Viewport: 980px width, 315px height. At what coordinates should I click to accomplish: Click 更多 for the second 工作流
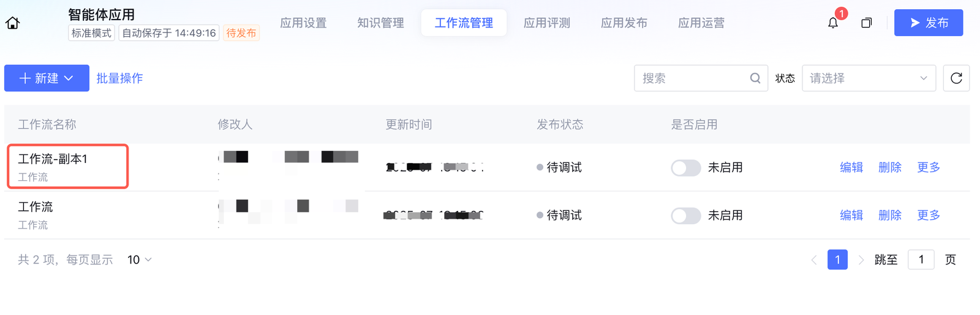(x=928, y=215)
